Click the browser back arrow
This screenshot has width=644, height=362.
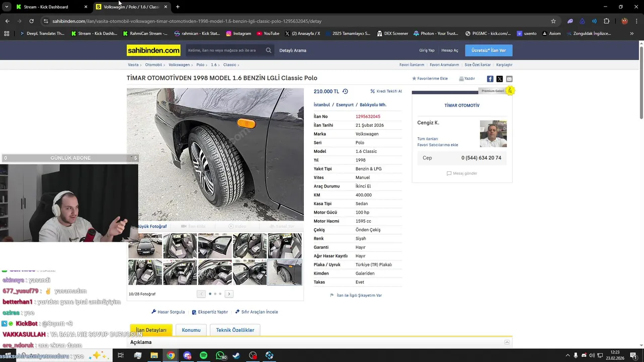7,21
